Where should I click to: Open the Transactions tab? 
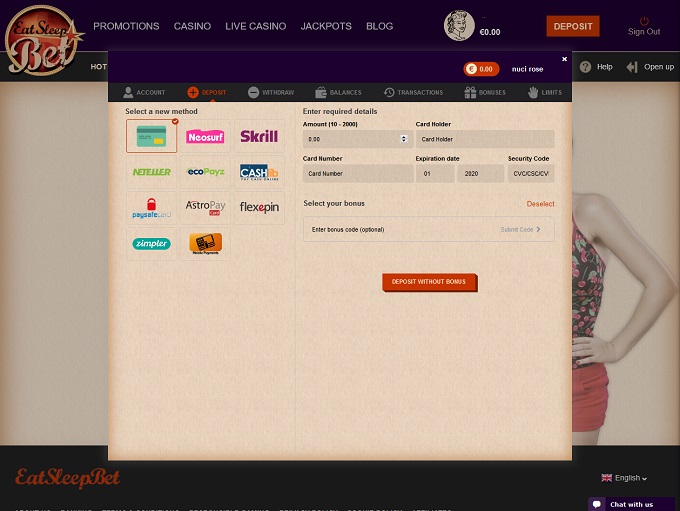pyautogui.click(x=413, y=92)
